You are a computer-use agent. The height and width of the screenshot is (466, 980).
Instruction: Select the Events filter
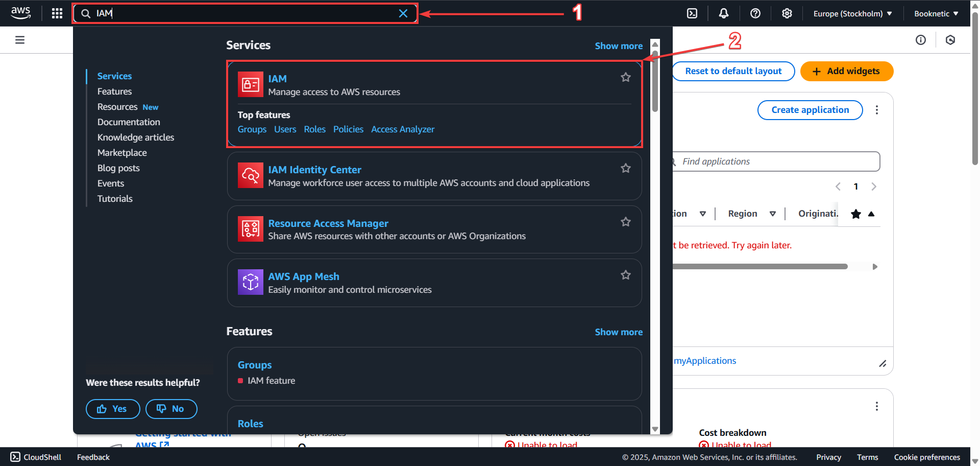point(111,183)
